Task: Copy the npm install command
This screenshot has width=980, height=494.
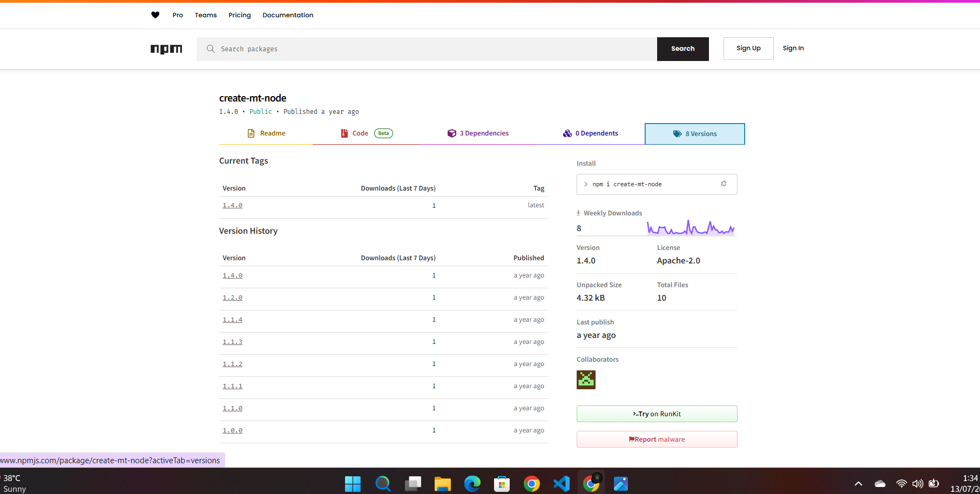Action: coord(724,184)
